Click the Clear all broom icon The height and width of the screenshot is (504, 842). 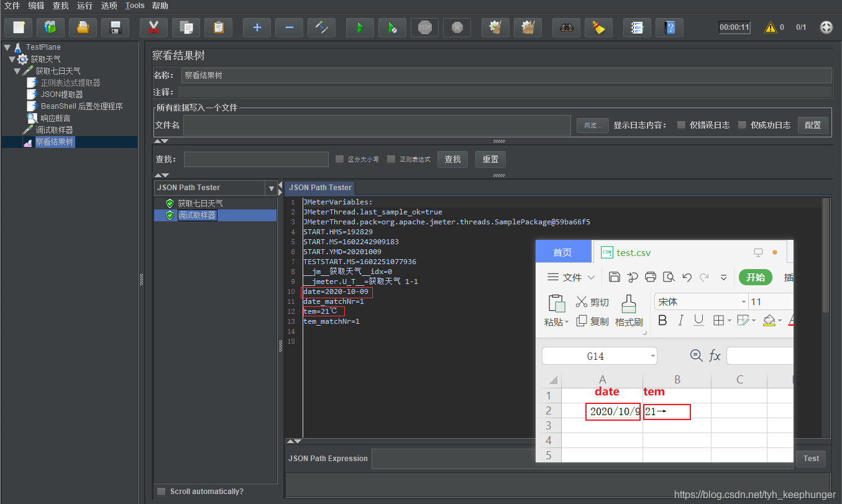pos(598,27)
